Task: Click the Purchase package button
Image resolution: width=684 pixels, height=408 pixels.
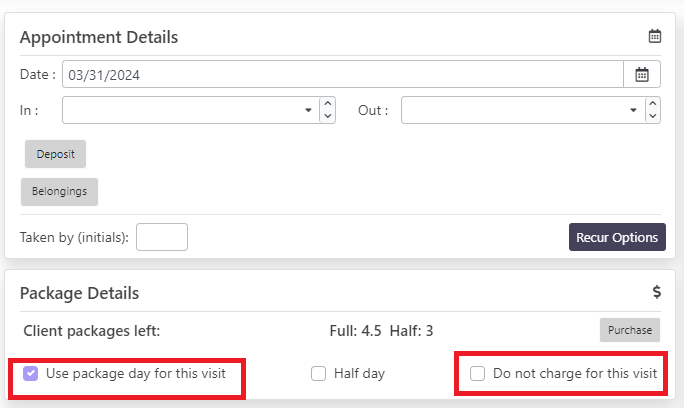Action: pos(630,330)
